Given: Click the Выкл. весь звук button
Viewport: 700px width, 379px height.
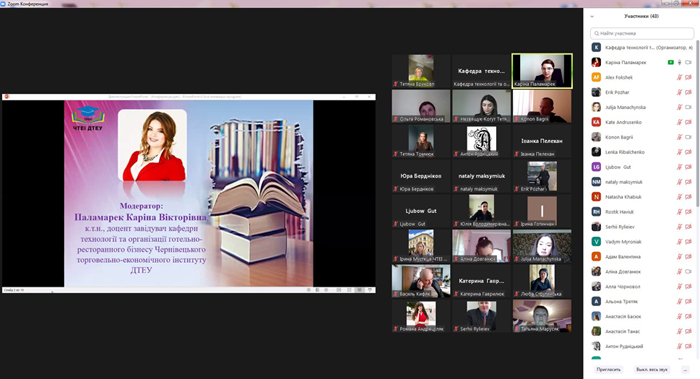Looking at the screenshot, I should tap(652, 370).
